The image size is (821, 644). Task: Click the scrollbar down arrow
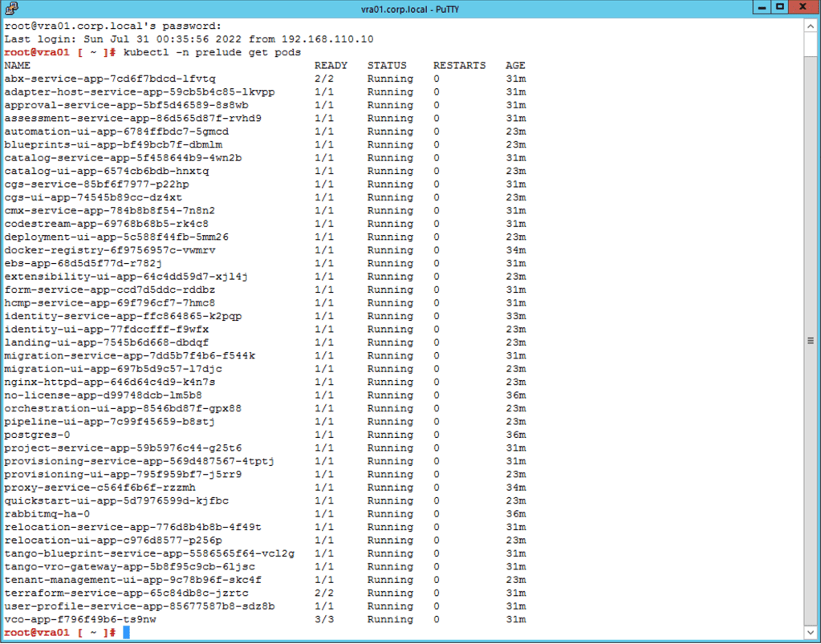click(811, 633)
